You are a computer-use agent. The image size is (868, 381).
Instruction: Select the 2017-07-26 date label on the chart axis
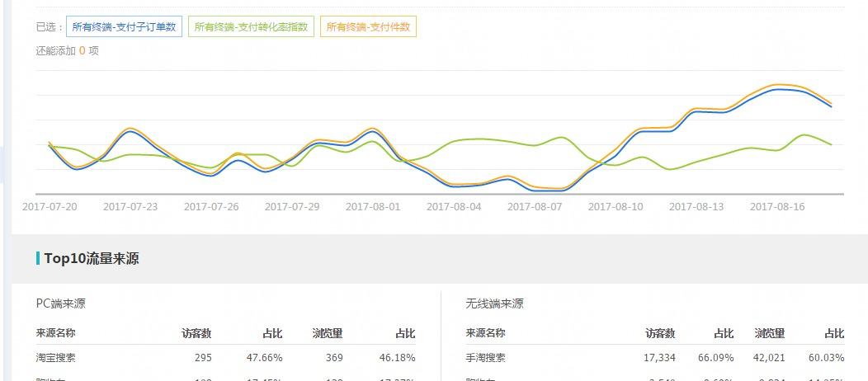(x=211, y=207)
